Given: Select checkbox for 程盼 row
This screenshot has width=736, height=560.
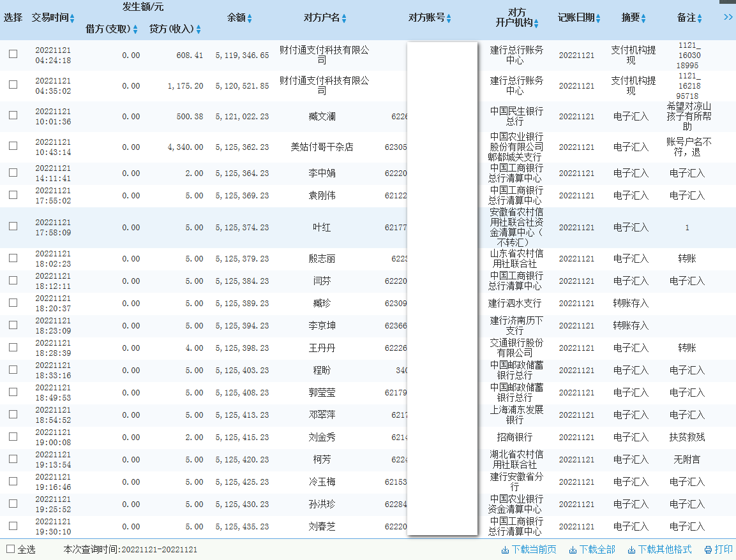Looking at the screenshot, I should point(13,369).
